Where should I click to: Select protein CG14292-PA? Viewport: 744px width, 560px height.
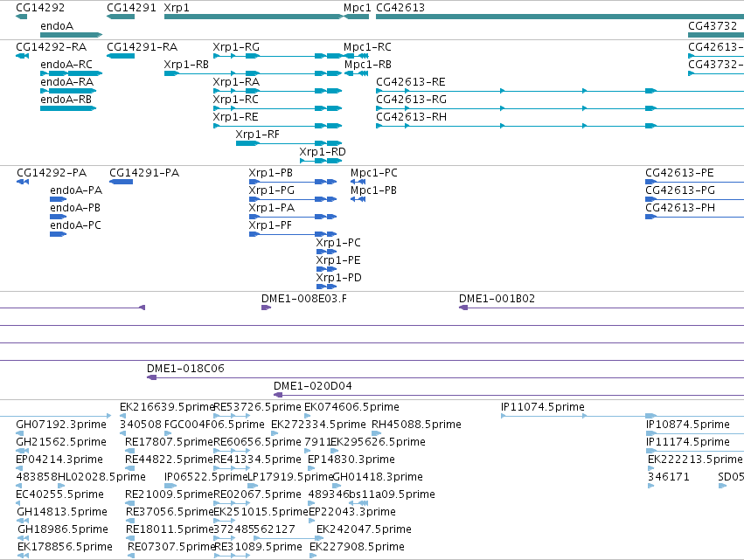tap(52, 173)
